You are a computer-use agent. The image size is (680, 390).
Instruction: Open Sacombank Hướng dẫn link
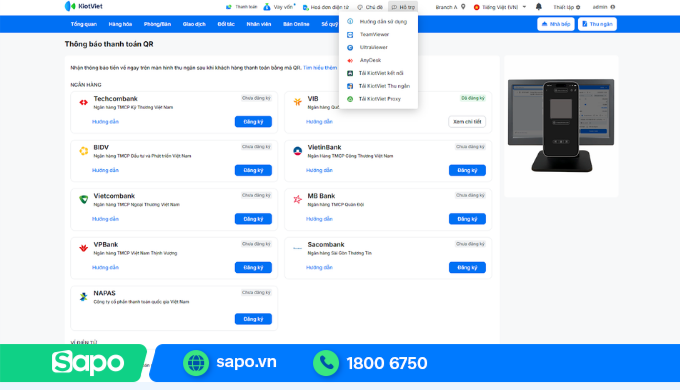(x=320, y=268)
